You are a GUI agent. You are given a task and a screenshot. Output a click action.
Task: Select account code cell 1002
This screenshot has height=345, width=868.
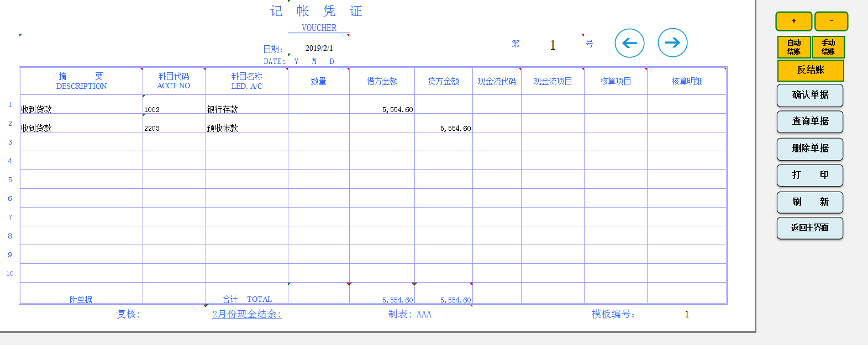point(174,104)
